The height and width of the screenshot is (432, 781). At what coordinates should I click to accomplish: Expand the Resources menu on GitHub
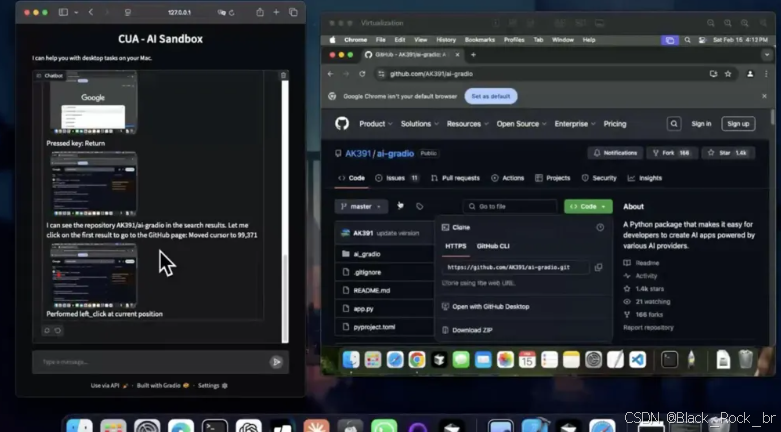(467, 124)
